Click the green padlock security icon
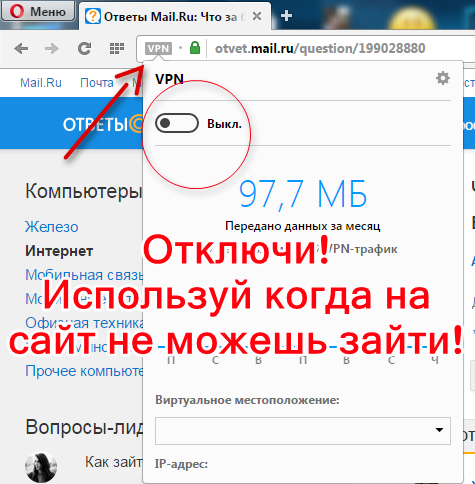This screenshot has height=484, width=475. tap(195, 48)
